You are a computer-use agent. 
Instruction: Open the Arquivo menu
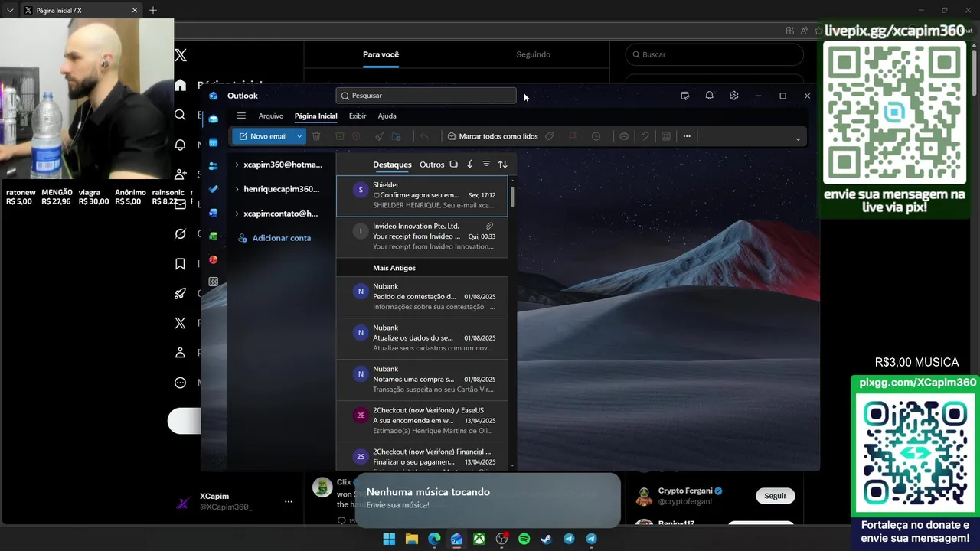point(271,116)
